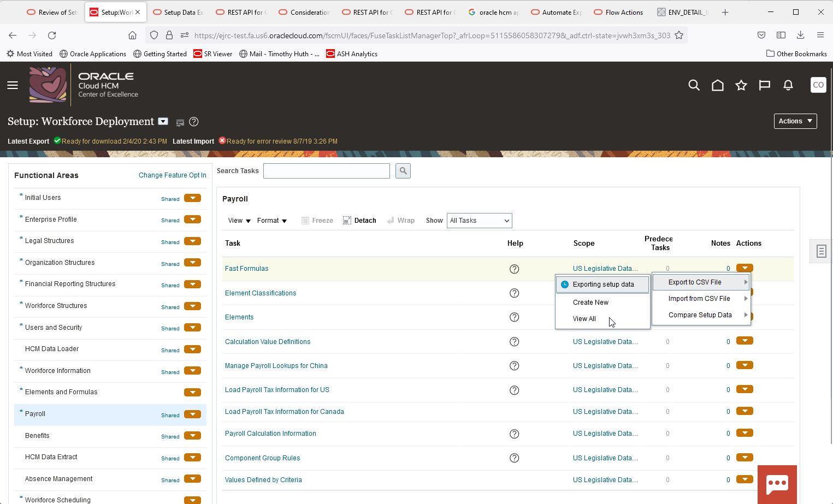Open actions arrow for Payroll functional area
Image resolution: width=833 pixels, height=504 pixels.
pyautogui.click(x=192, y=414)
